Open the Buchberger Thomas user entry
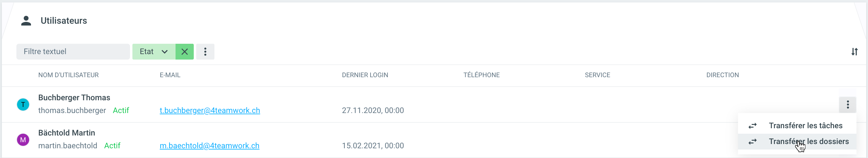Image resolution: width=868 pixels, height=158 pixels. 74,98
